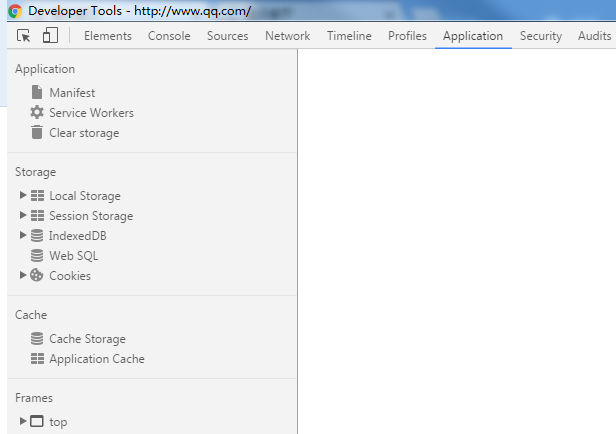Go to the Timeline tab

click(349, 36)
